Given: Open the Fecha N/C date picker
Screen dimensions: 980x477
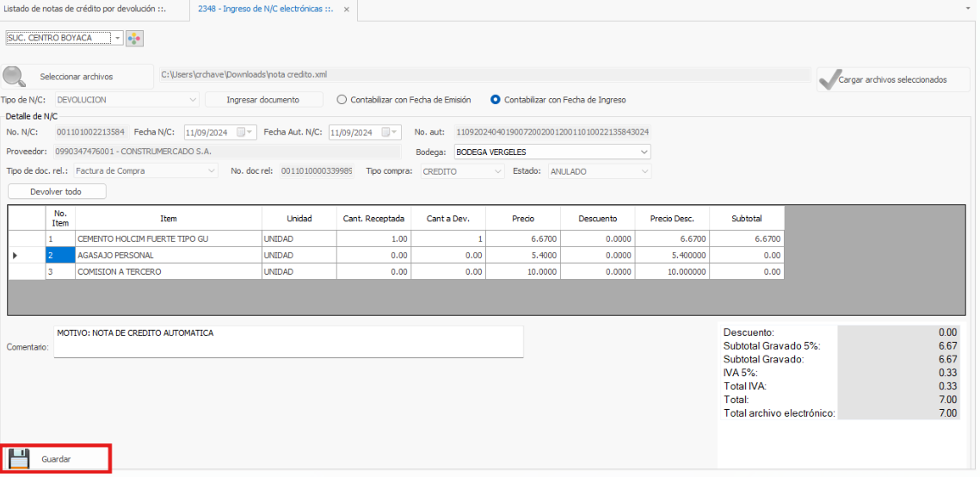Looking at the screenshot, I should [x=242, y=133].
